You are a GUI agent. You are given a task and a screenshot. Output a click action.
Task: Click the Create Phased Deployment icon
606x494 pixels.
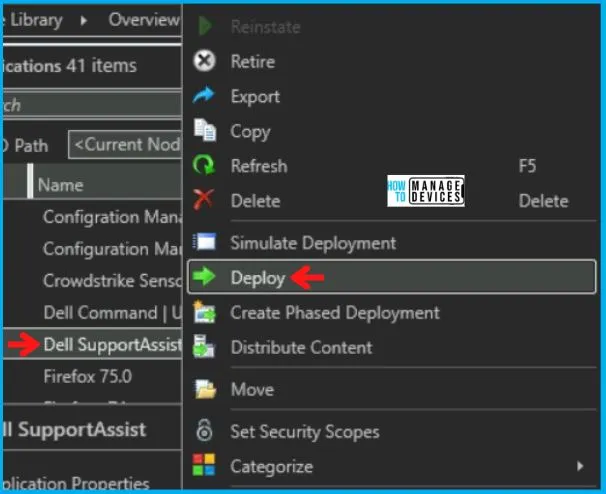point(204,312)
